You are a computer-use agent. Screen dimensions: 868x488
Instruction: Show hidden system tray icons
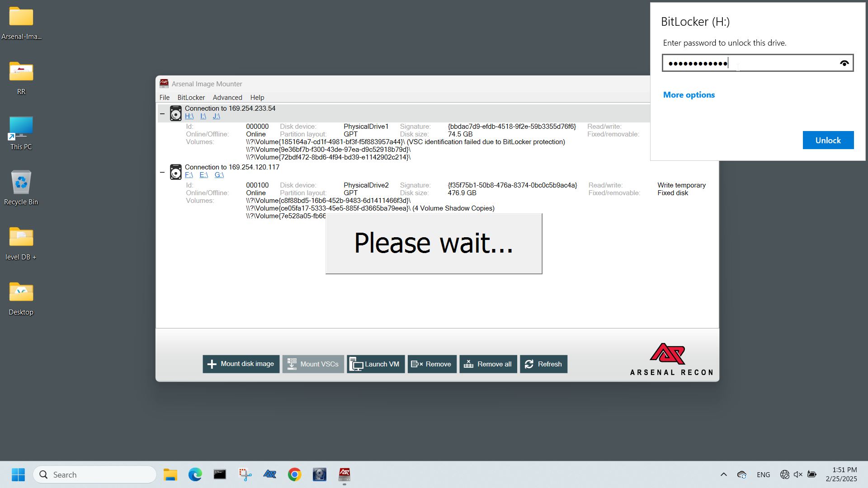pos(723,474)
